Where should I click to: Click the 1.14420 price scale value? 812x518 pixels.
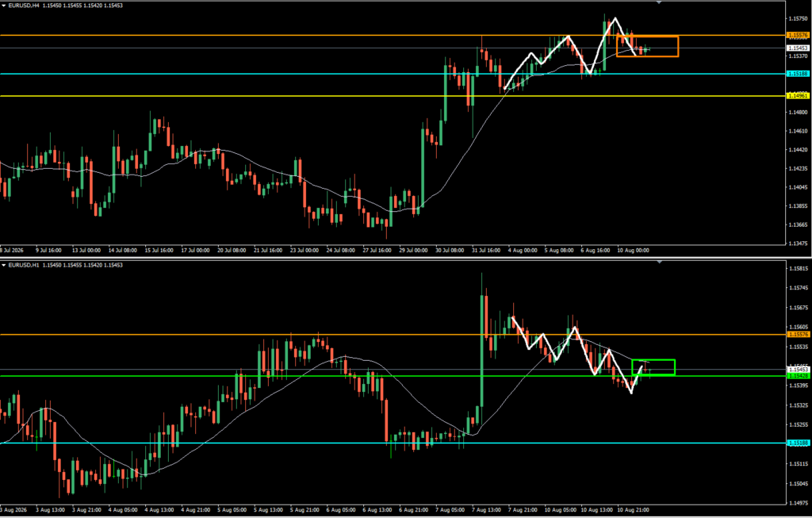click(798, 150)
